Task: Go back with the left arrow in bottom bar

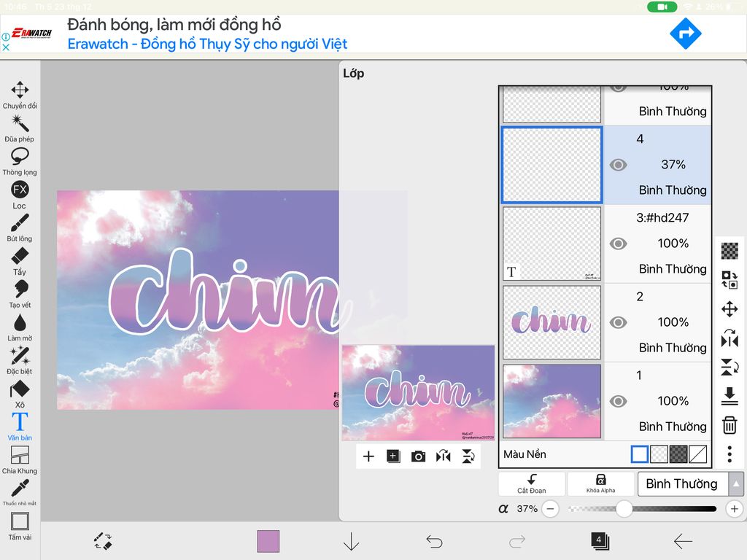Action: coord(683,542)
